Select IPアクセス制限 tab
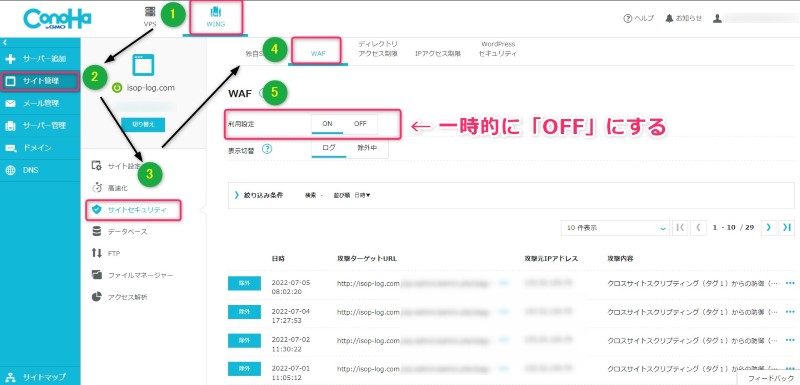The image size is (800, 385). coord(438,53)
